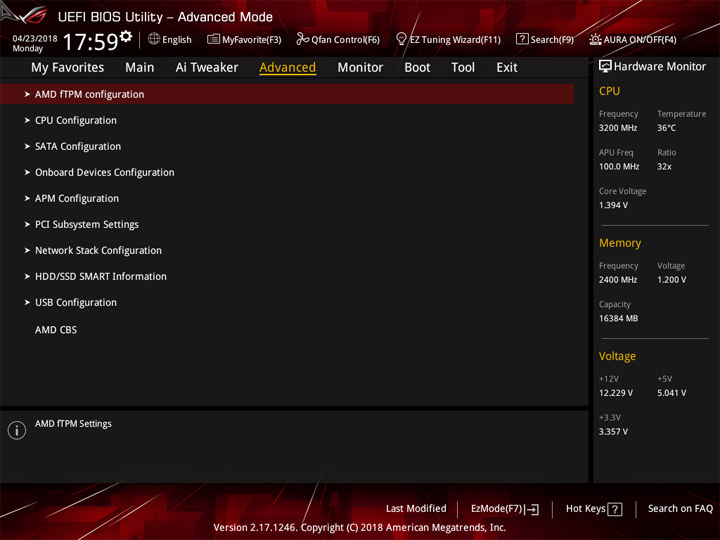Viewport: 720px width, 540px height.
Task: Switch to the Monitor tab
Action: pyautogui.click(x=360, y=68)
